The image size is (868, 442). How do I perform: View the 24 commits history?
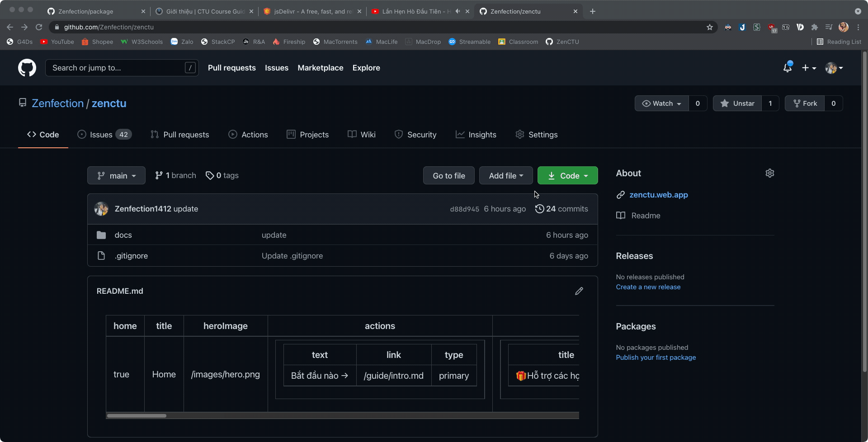pos(562,209)
